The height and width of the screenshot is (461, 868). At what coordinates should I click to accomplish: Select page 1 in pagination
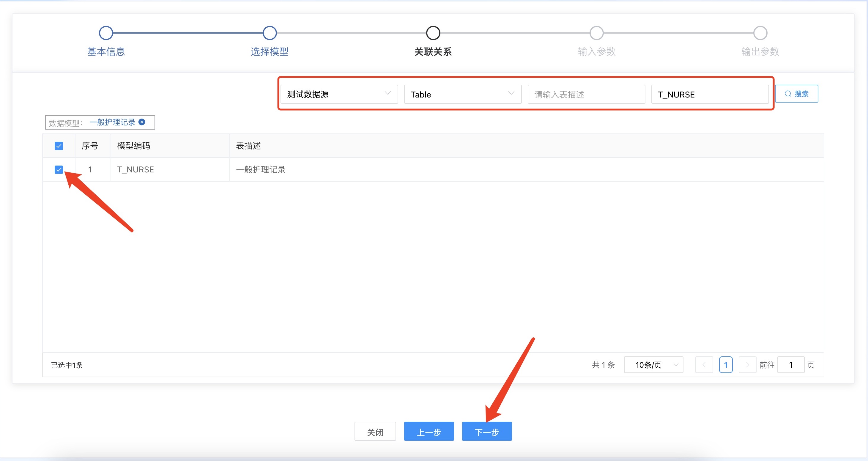[725, 365]
